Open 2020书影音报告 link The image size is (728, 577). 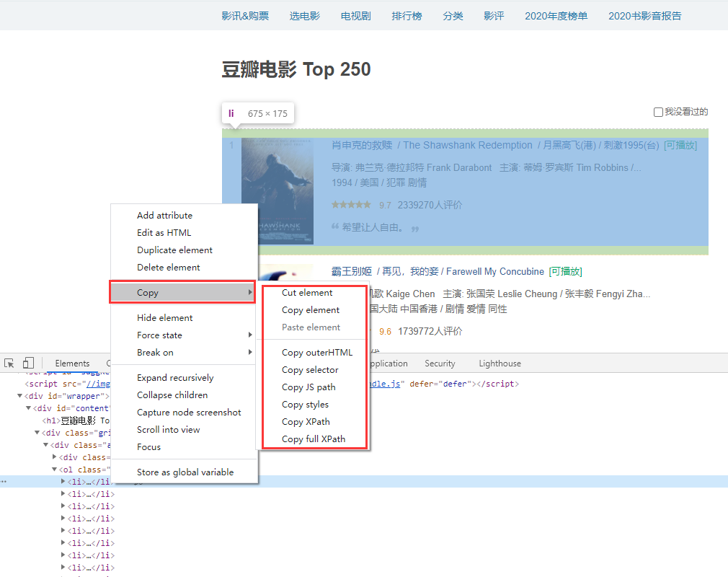(645, 16)
